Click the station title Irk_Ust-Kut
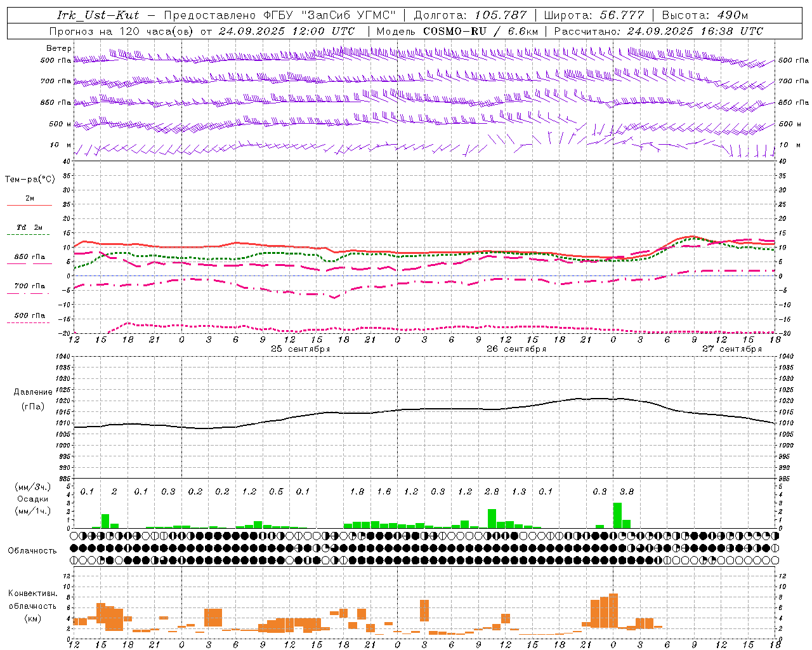This screenshot has width=812, height=650. [98, 15]
